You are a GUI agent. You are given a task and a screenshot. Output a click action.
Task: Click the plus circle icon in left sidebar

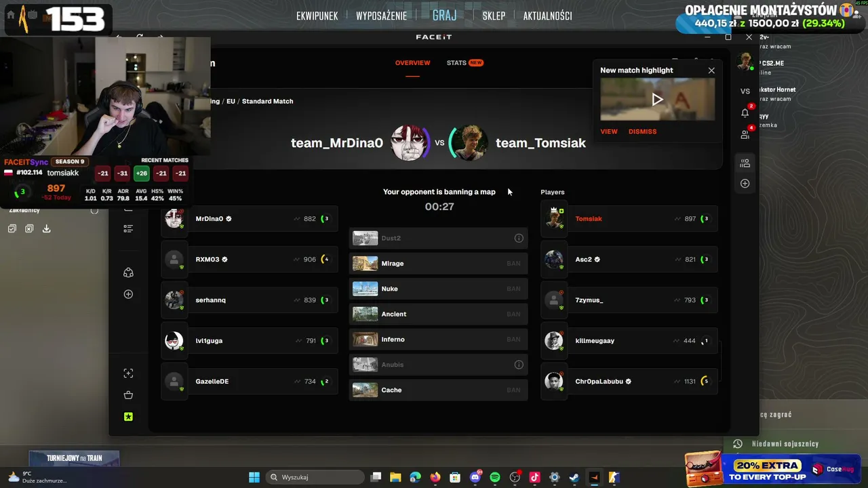(x=128, y=294)
